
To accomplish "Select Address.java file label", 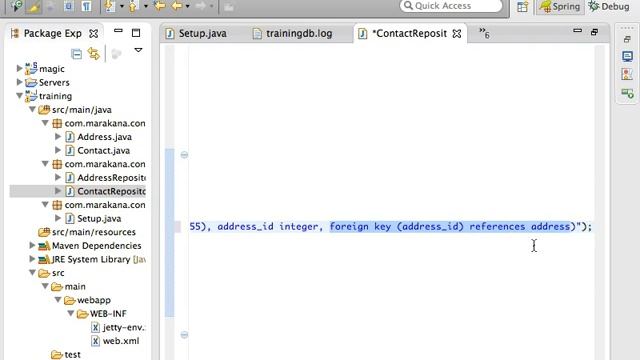I will 104,137.
